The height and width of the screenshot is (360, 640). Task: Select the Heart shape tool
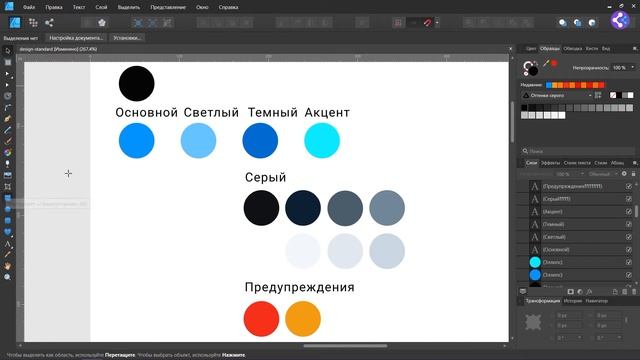tap(8, 232)
